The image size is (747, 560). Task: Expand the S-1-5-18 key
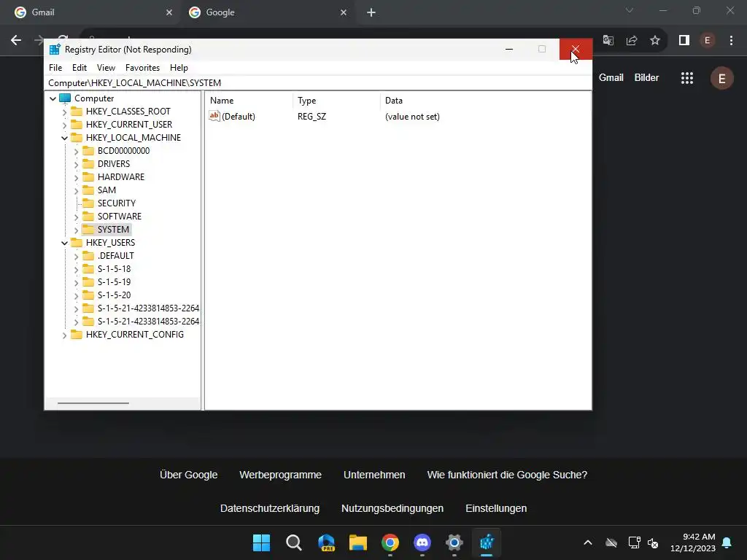coord(76,270)
